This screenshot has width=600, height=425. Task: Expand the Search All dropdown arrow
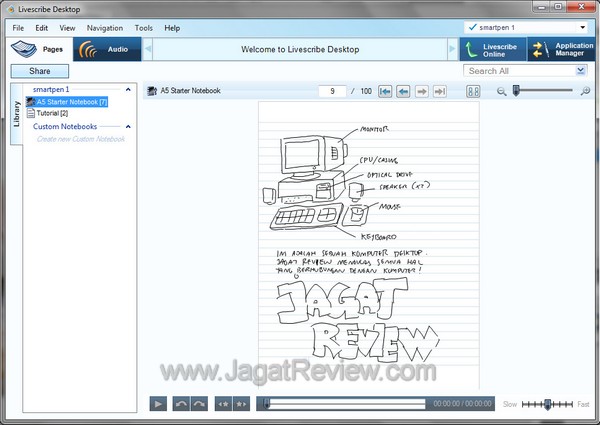pyautogui.click(x=581, y=71)
